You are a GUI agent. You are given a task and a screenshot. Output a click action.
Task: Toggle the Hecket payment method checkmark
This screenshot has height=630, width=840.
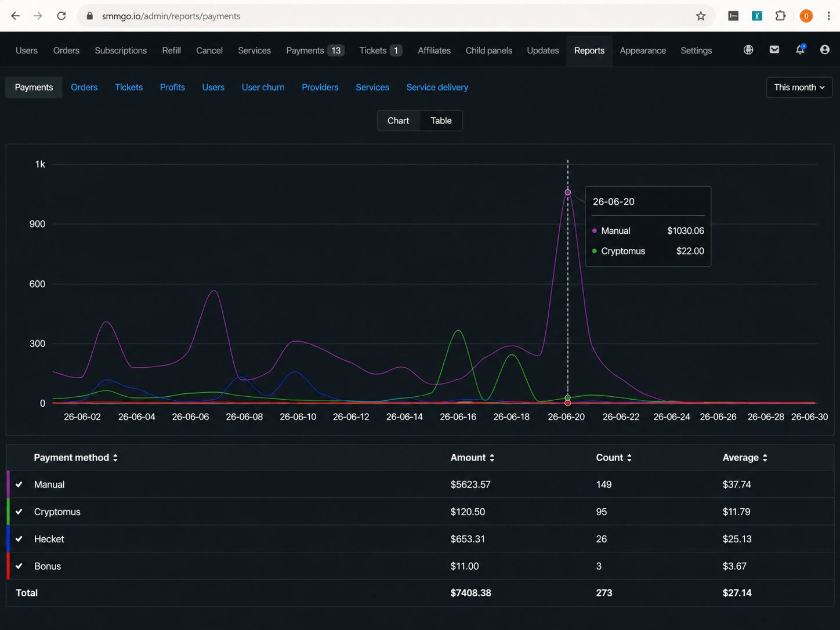click(19, 539)
